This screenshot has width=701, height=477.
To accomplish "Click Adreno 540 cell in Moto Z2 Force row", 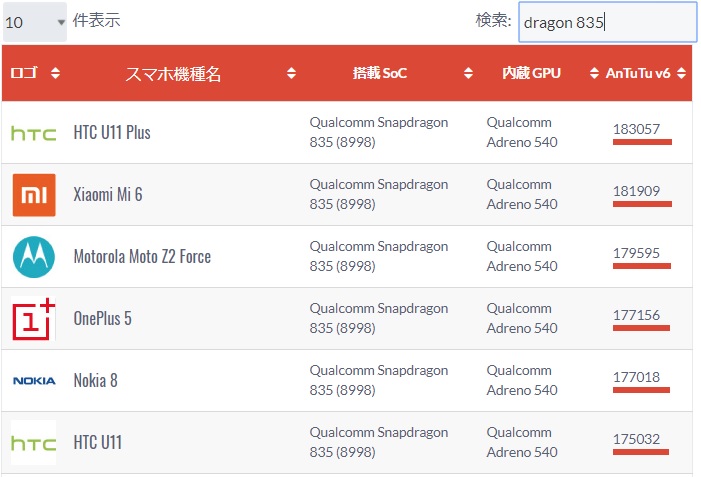I will pos(522,257).
